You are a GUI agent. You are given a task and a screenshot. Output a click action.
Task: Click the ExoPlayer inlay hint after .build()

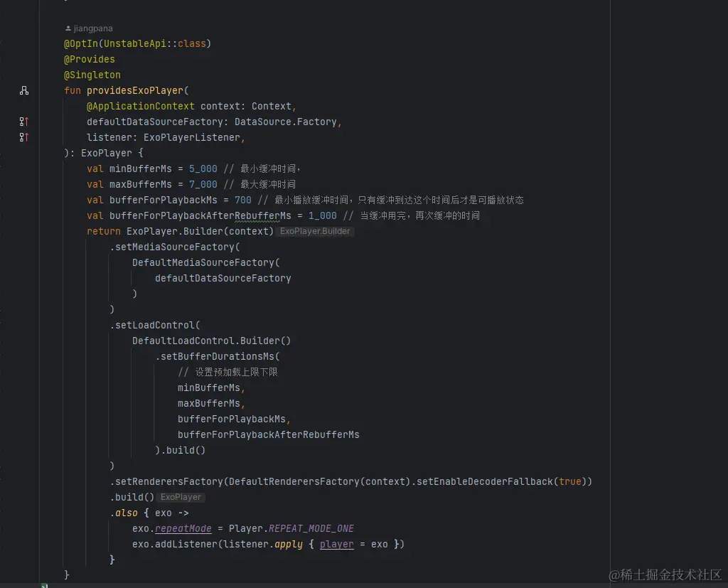click(181, 497)
